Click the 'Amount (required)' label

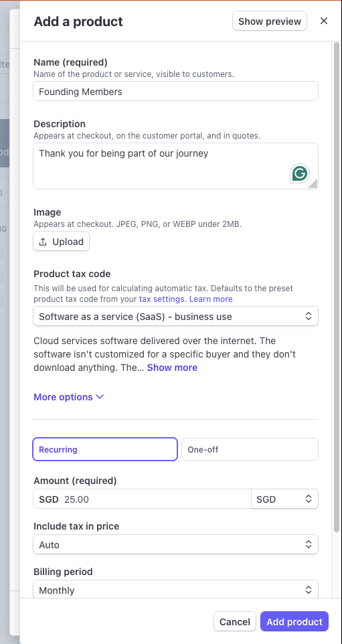click(x=75, y=481)
